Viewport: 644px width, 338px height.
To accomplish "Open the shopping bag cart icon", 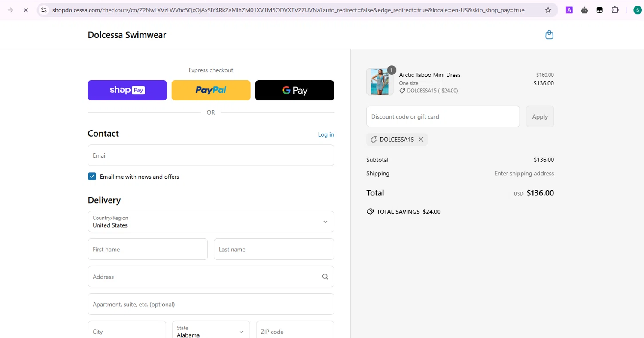I will click(549, 35).
